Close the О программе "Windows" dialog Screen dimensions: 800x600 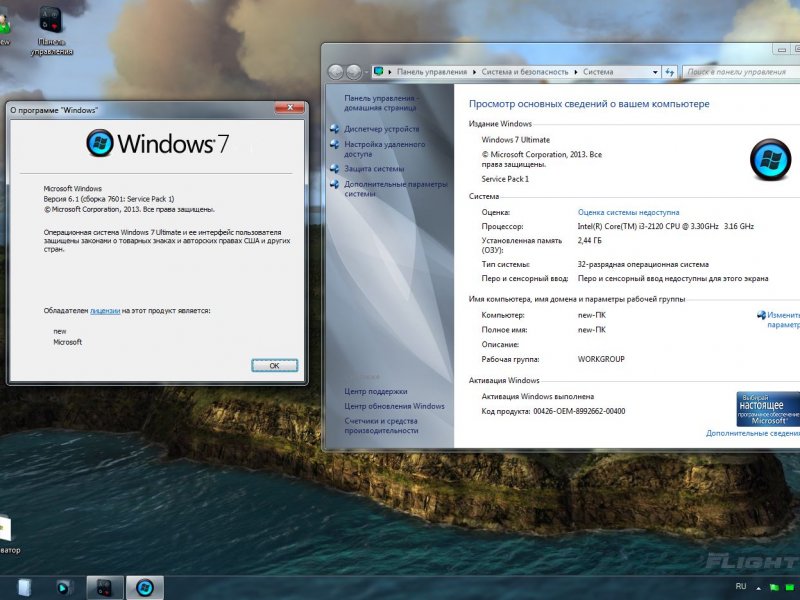pyautogui.click(x=290, y=107)
